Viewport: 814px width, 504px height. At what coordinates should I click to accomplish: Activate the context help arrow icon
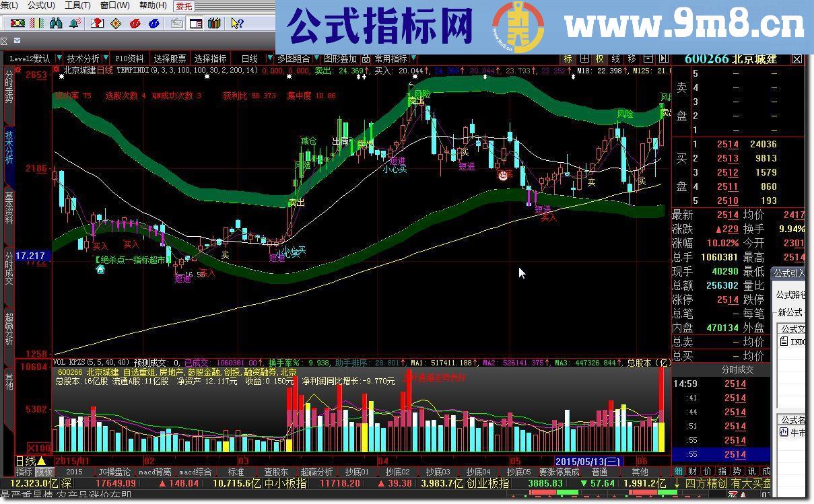coord(236,24)
